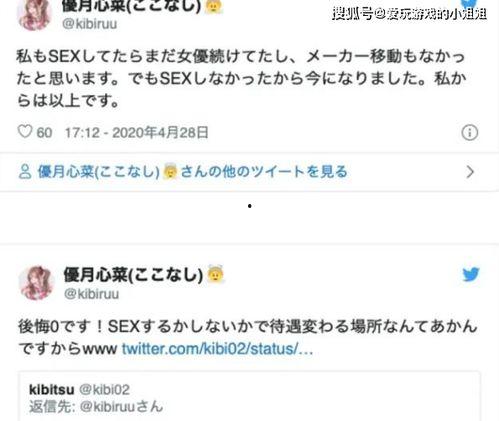Open the timestamp 17:12 - 2020年4月28日
This screenshot has height=421, width=499.
[x=136, y=133]
